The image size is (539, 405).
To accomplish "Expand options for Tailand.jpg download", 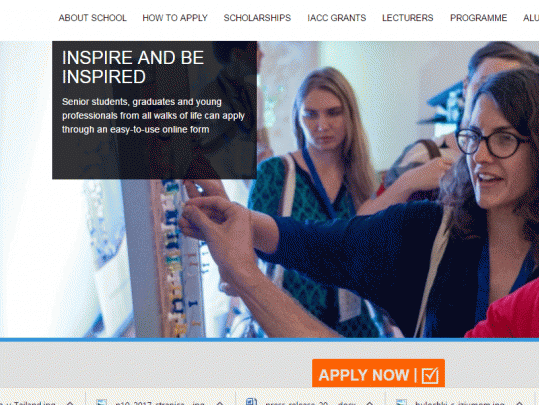I will [x=70, y=403].
